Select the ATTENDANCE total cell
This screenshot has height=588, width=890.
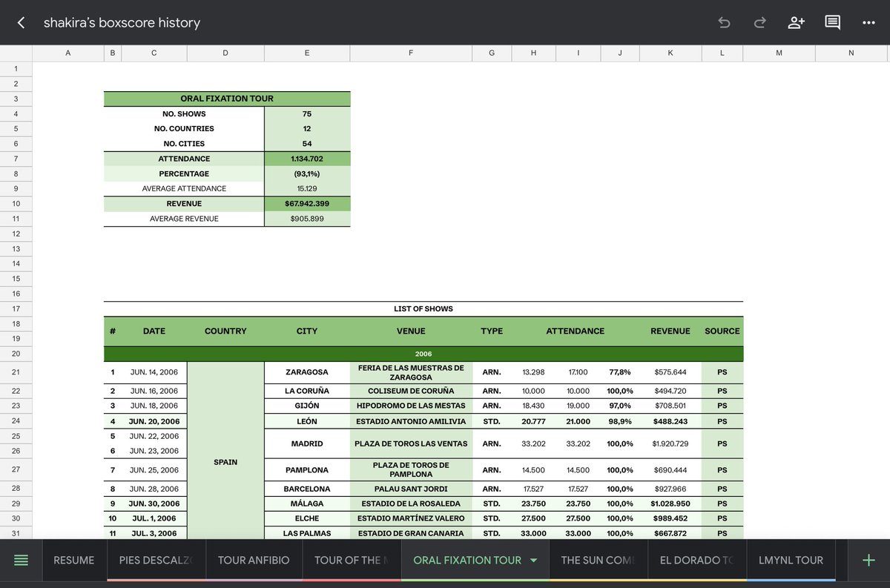click(x=306, y=158)
